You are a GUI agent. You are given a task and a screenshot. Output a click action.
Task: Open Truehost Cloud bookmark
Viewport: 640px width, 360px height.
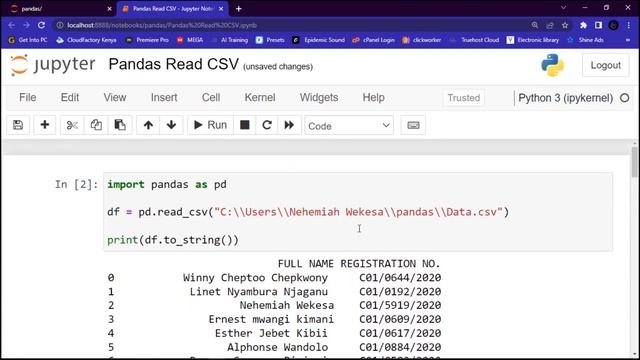click(x=474, y=40)
